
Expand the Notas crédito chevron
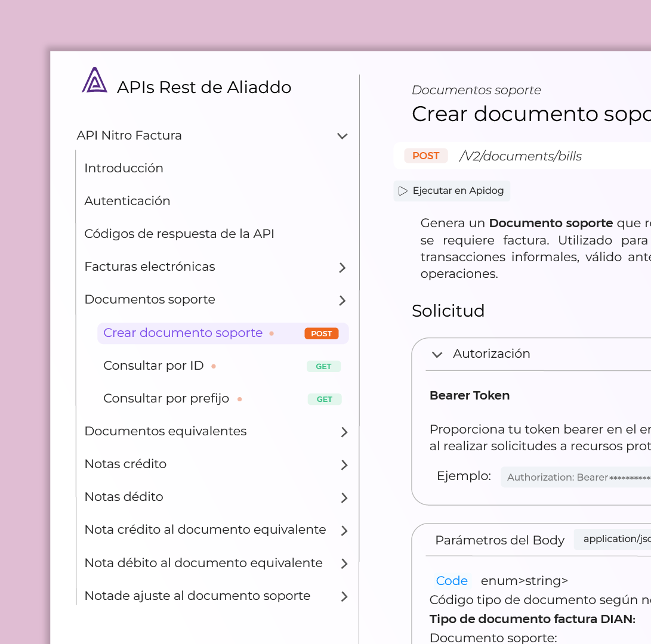(344, 465)
